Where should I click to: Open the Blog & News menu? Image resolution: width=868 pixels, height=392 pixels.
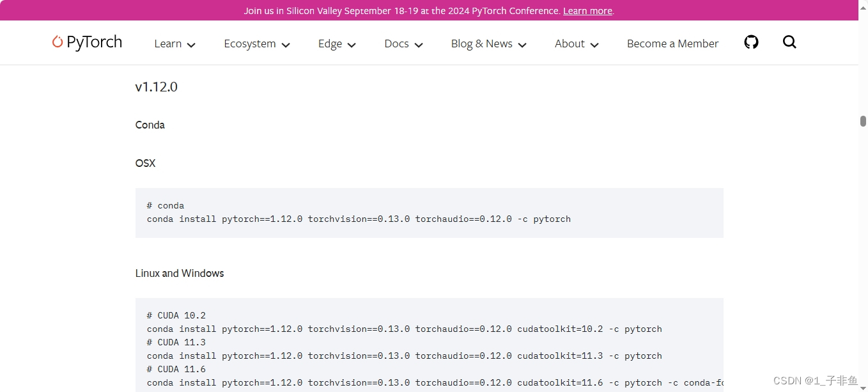pos(482,43)
